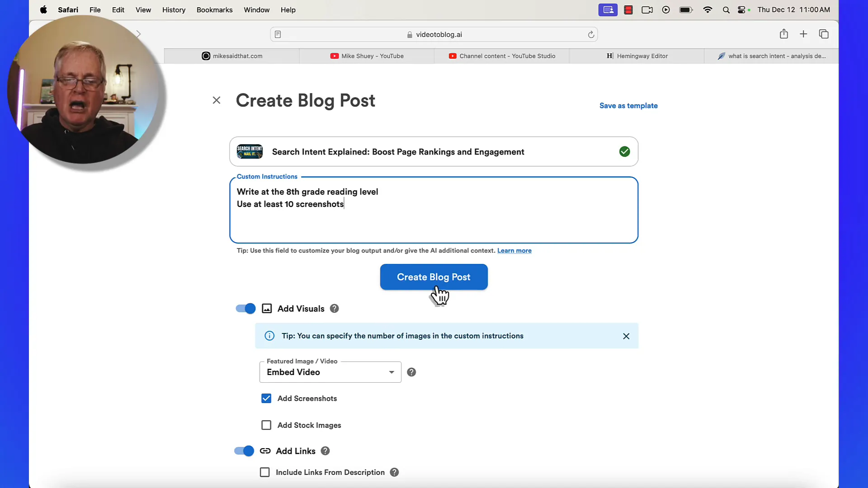The width and height of the screenshot is (868, 488).
Task: Click the History menu in Safari
Action: coord(174,9)
